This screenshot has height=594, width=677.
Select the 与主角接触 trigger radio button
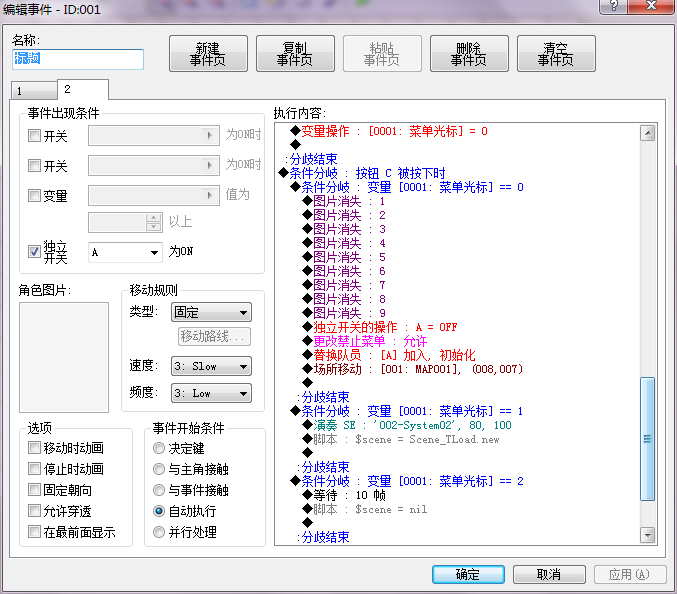pyautogui.click(x=159, y=469)
